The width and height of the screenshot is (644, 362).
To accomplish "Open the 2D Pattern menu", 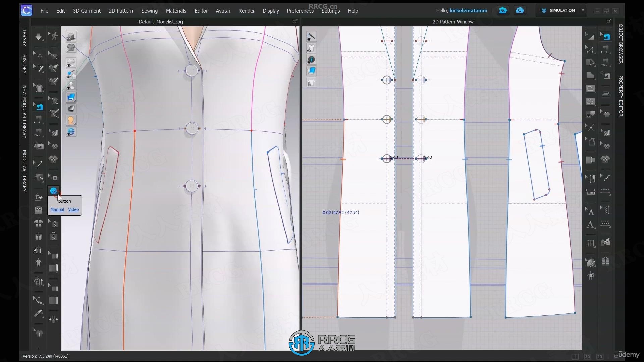I will (x=121, y=11).
